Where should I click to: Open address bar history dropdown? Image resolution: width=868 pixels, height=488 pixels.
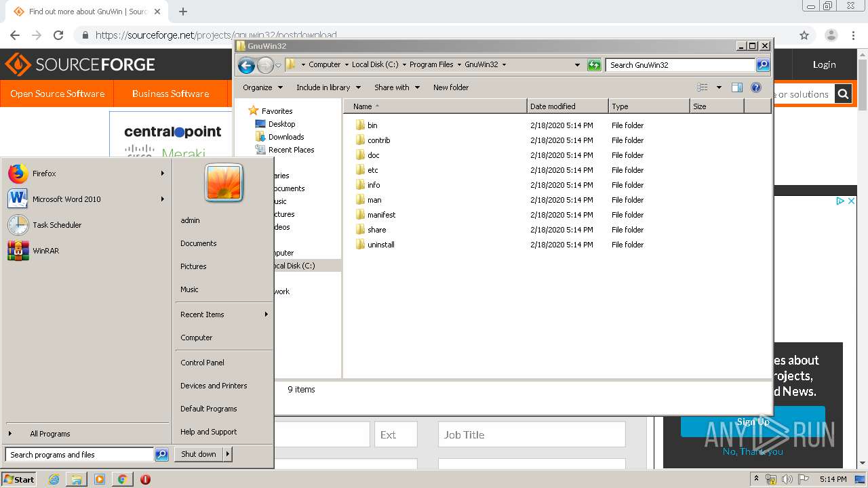577,65
